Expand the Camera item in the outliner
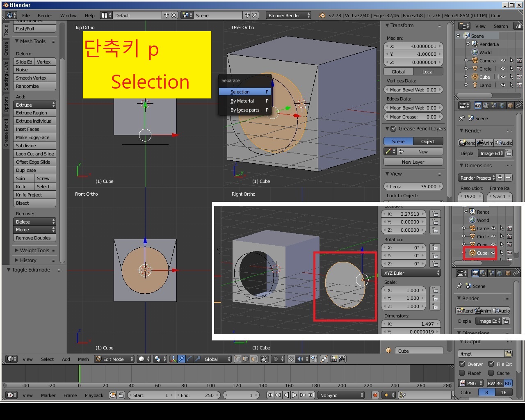Image resolution: width=525 pixels, height=420 pixels. (466, 60)
